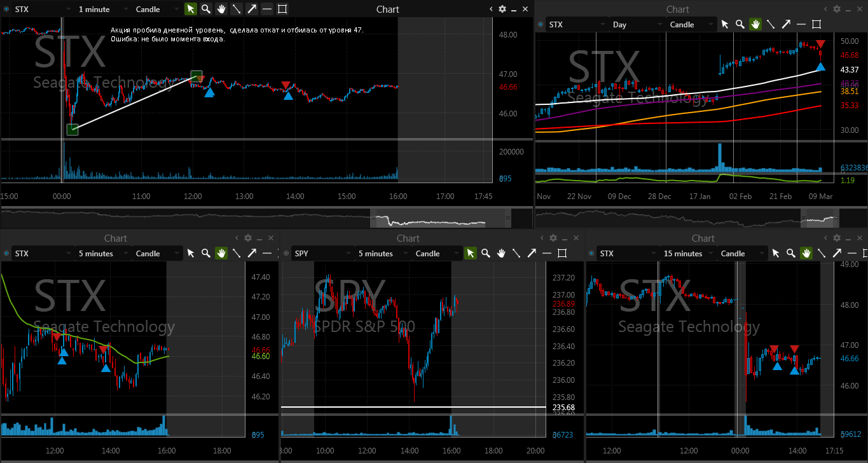
Task: Select the pointer tool in the Day STX chart
Action: pyautogui.click(x=725, y=24)
